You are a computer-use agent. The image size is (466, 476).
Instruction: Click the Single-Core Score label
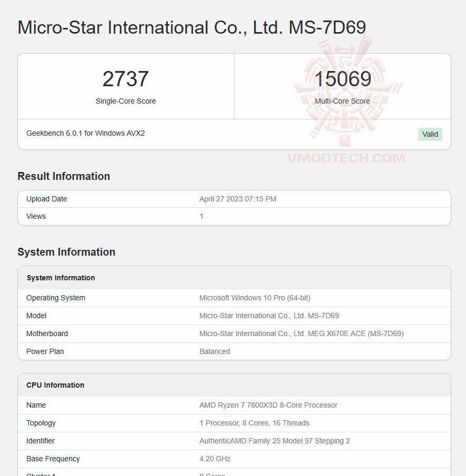point(126,101)
